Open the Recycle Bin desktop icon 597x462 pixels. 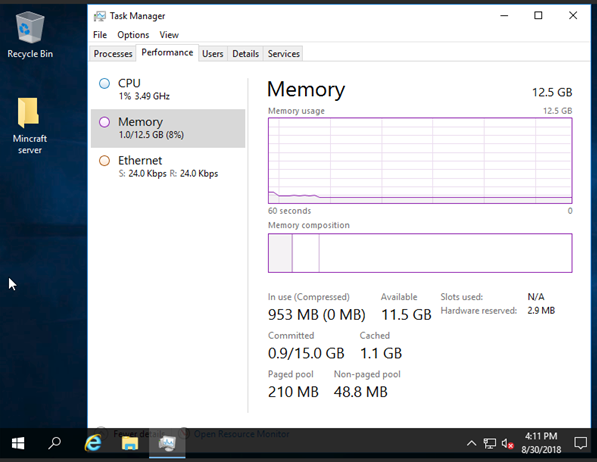(x=30, y=35)
